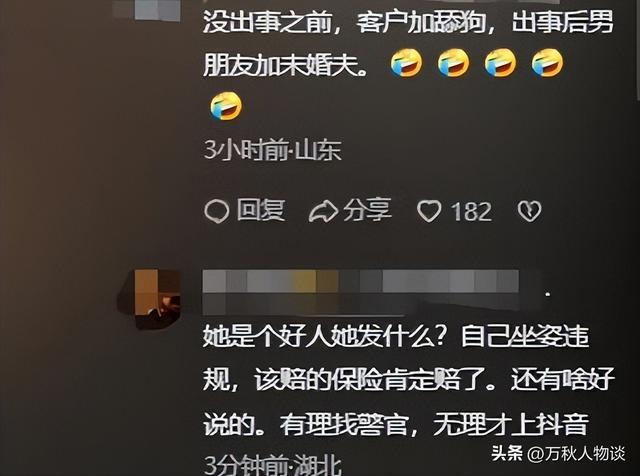
Task: Click the 分享 share label
Action: (367, 210)
